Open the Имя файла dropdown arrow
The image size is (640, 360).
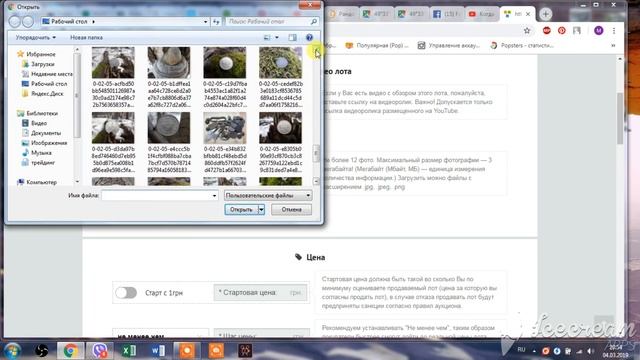(214, 196)
